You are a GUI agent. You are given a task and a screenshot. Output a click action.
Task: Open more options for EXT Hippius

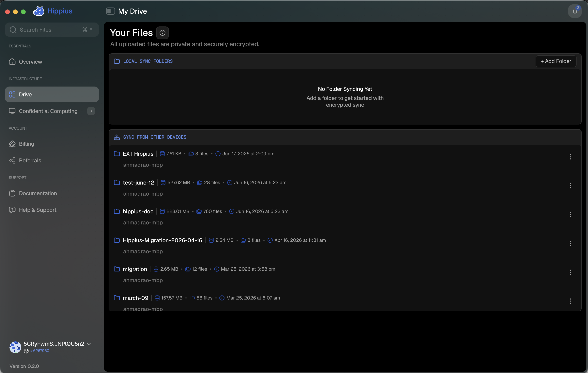(x=570, y=157)
